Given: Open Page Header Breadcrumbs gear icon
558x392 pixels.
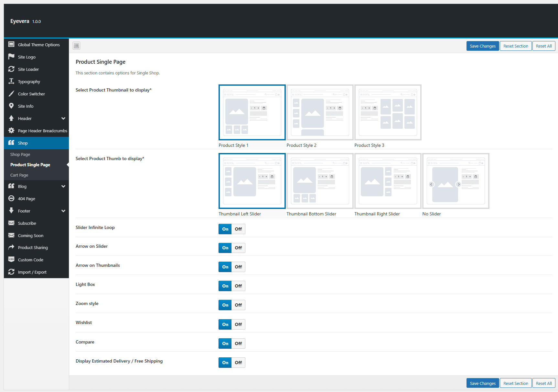Looking at the screenshot, I should 11,130.
